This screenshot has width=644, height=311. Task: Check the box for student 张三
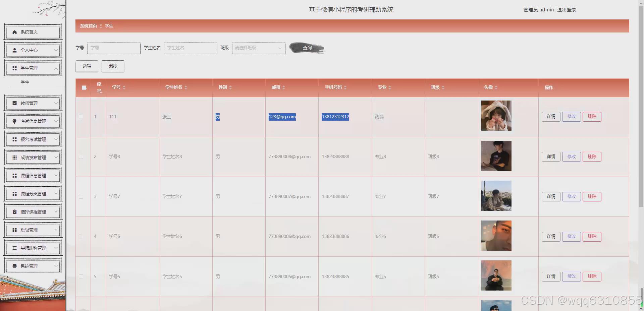tap(81, 117)
